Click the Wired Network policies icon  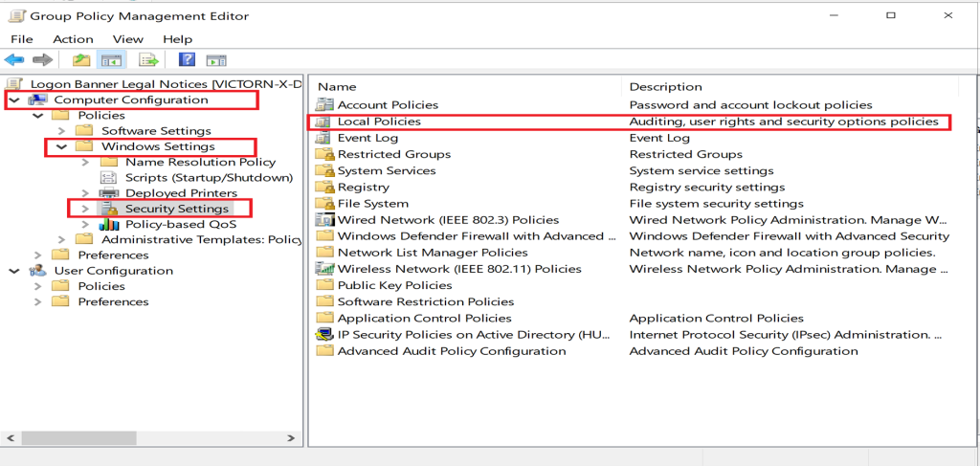tap(324, 220)
